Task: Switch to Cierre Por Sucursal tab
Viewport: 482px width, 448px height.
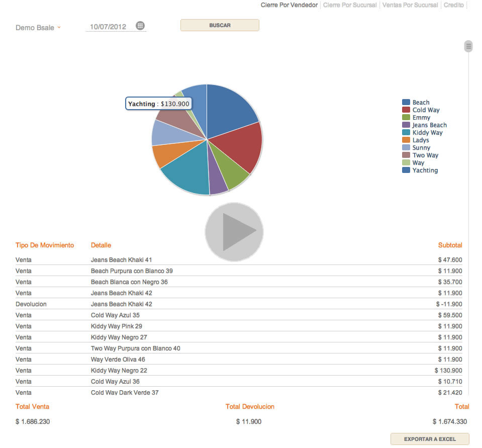Action: tap(349, 5)
